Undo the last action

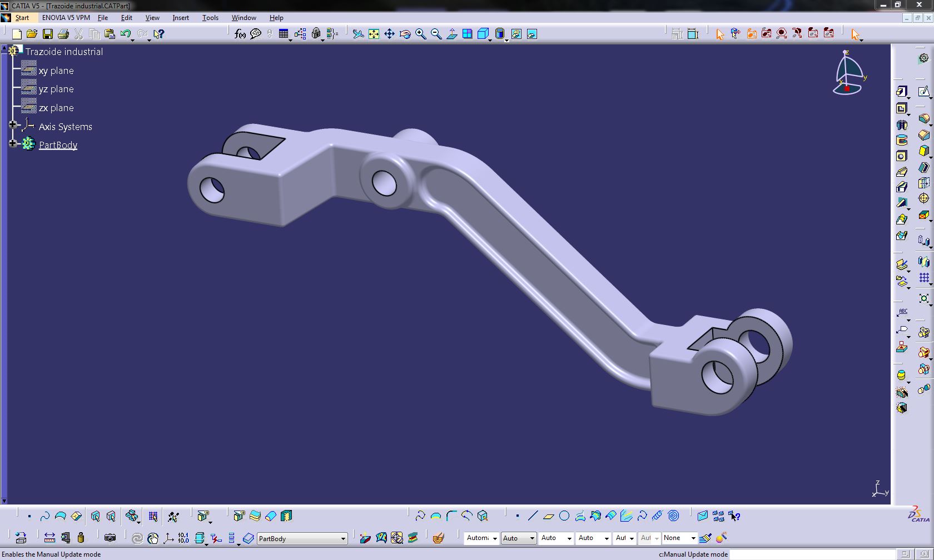point(126,34)
